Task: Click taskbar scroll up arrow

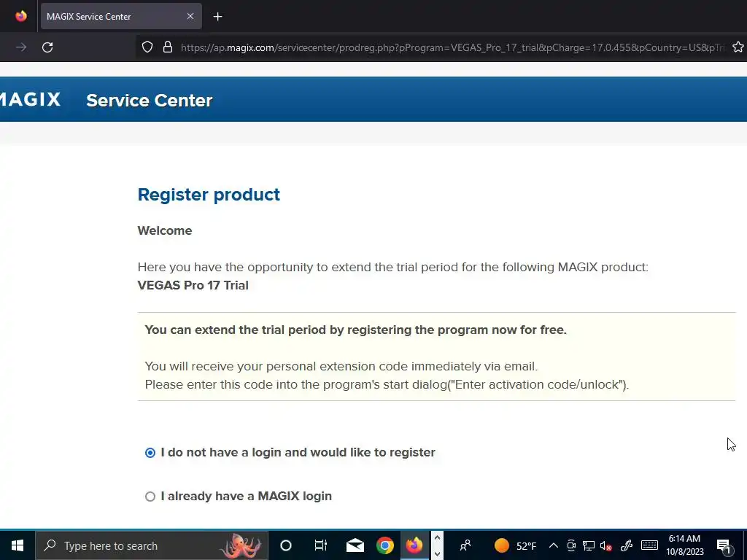Action: point(438,537)
